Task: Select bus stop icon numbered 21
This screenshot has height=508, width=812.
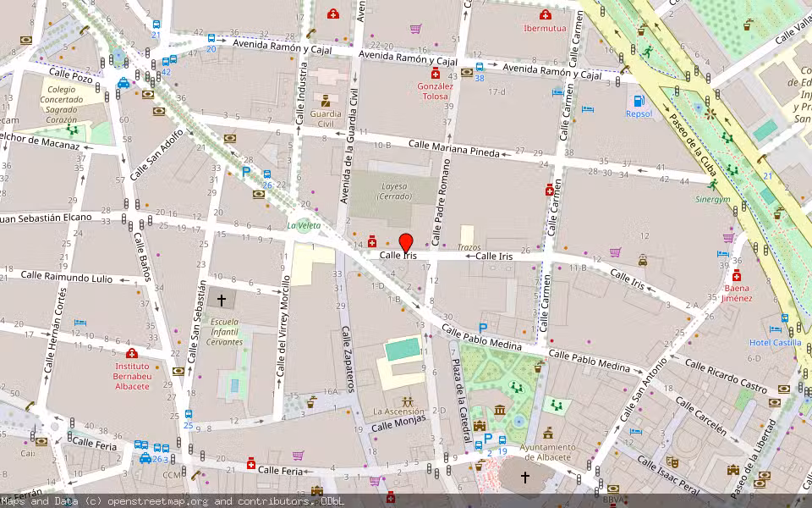Action: tap(156, 24)
